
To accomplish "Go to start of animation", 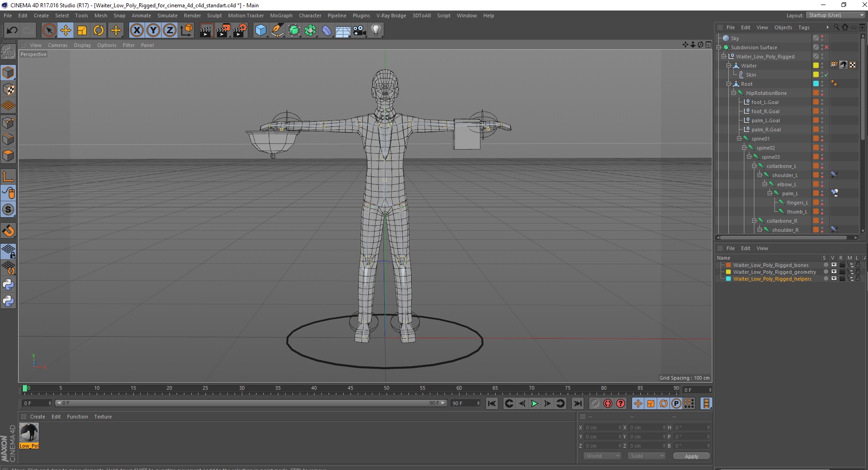I will point(492,403).
